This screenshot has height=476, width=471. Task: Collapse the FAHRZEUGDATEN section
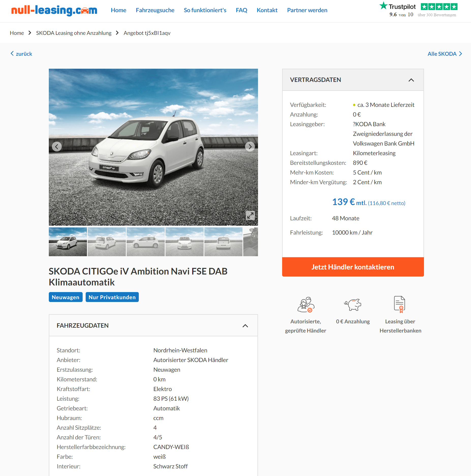pyautogui.click(x=245, y=326)
